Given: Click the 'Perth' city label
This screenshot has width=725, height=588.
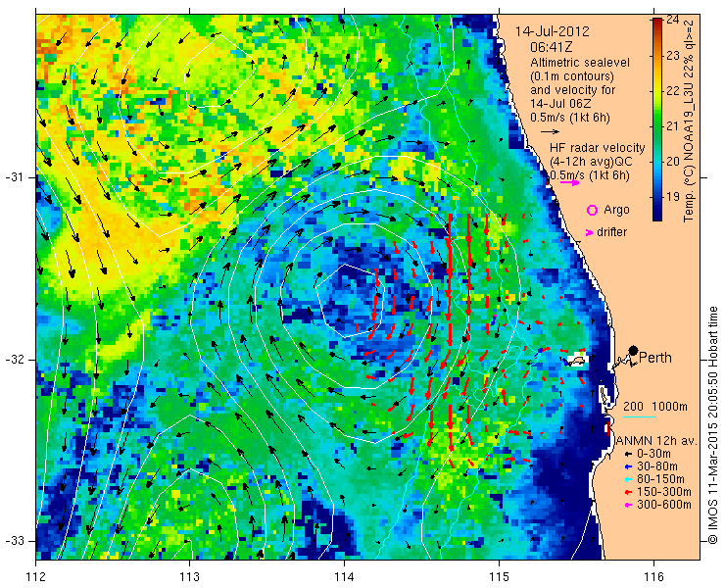Looking at the screenshot, I should [655, 358].
